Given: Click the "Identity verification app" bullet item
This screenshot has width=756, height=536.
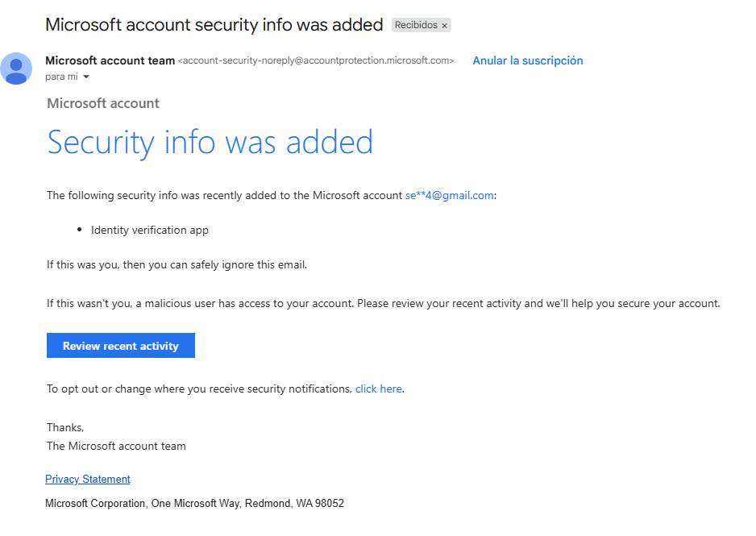Looking at the screenshot, I should 150,230.
